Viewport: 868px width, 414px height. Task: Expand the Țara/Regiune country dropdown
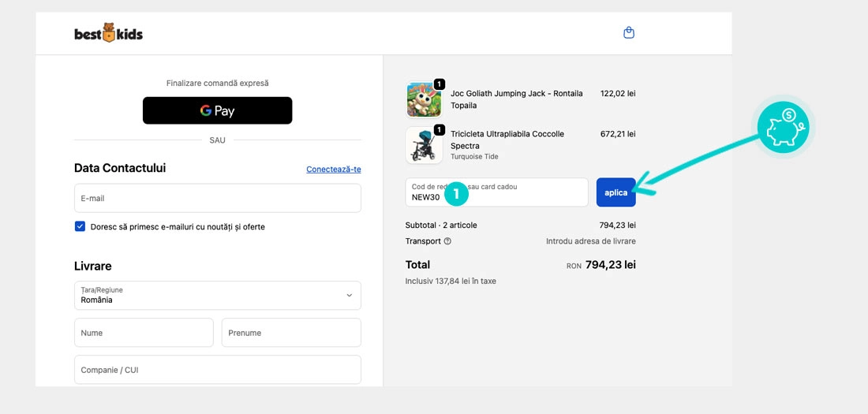(x=217, y=296)
